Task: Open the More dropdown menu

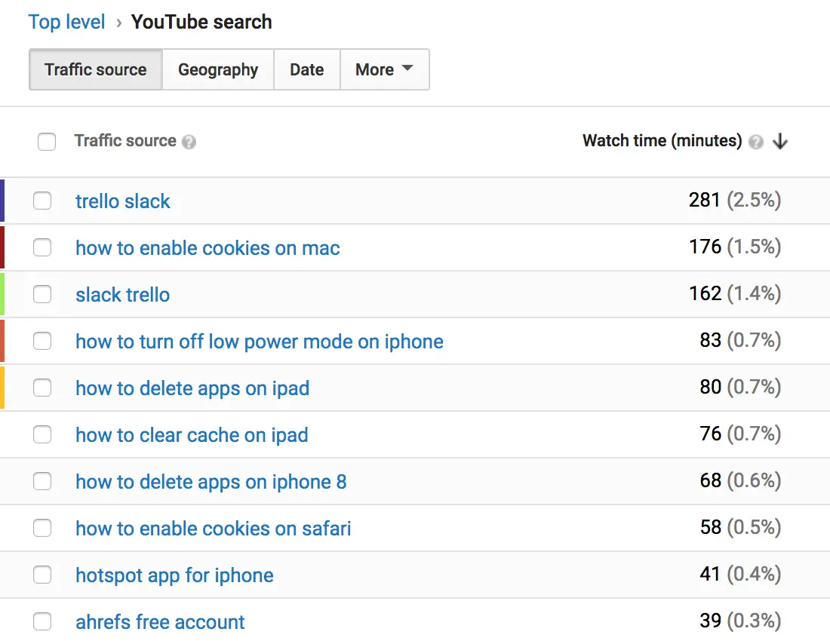Action: point(384,69)
